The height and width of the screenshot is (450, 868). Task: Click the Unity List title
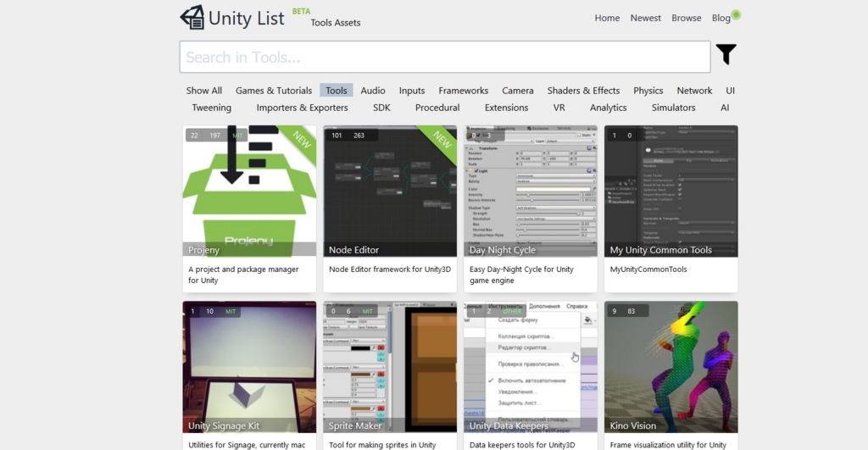(247, 19)
